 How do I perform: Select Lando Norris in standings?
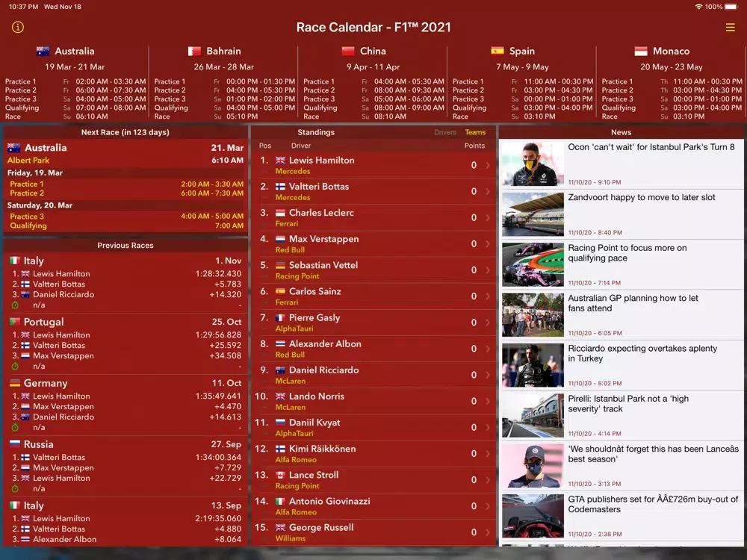[373, 401]
